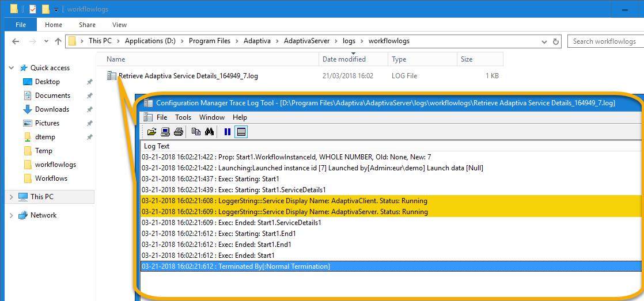The image size is (644, 301).
Task: Toggle the show details pane icon
Action: 241,132
